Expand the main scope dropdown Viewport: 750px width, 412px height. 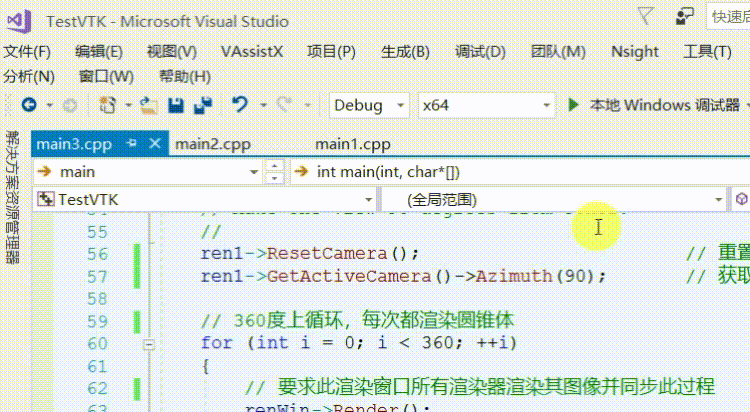point(254,172)
